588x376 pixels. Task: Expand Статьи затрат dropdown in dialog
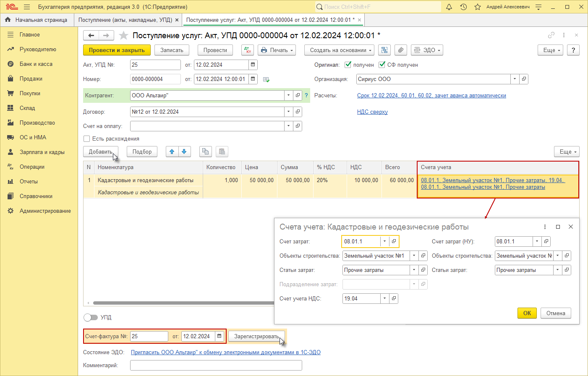click(414, 270)
